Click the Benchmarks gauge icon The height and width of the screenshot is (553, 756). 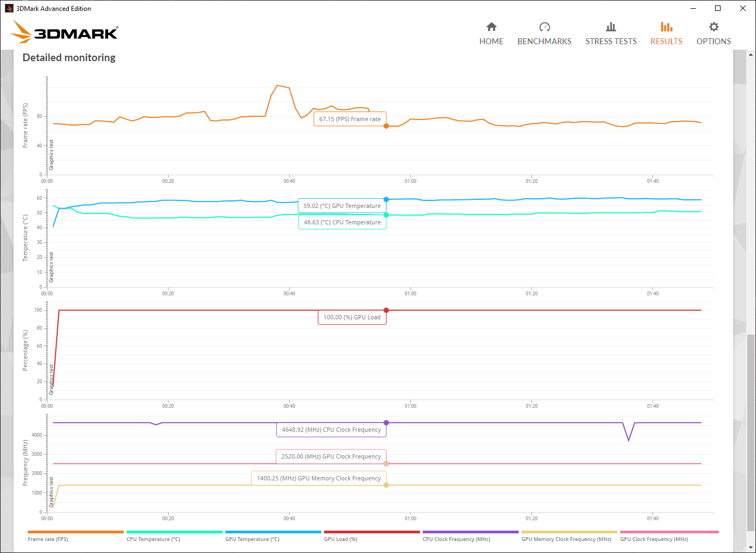(544, 27)
